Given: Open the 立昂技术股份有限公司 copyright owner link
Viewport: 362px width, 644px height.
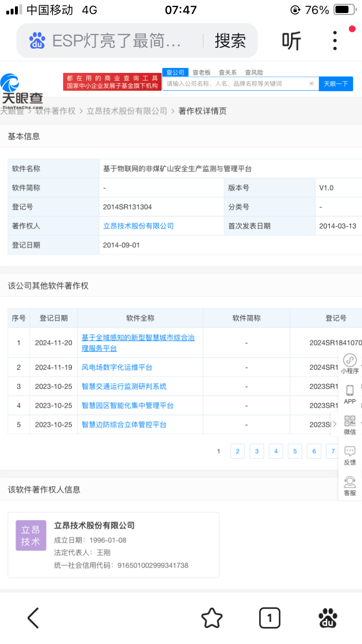Looking at the screenshot, I should pos(139,226).
